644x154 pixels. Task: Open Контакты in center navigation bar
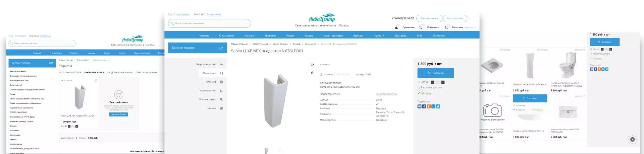coord(439,35)
